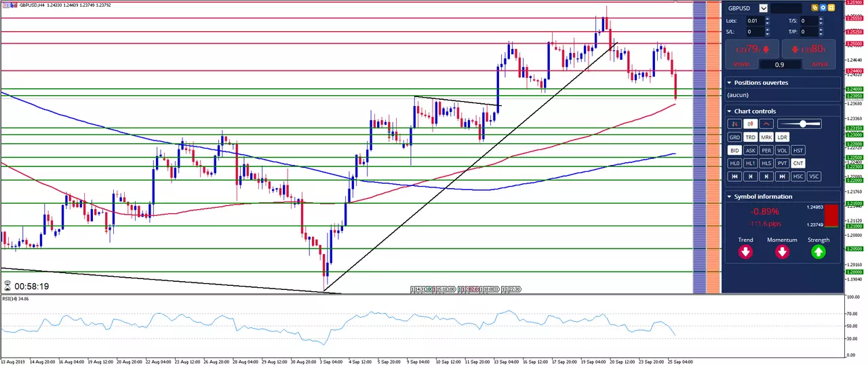Screen dimensions: 868x366
Task: Click the 1.20000 green price level label
Action: coord(854,272)
